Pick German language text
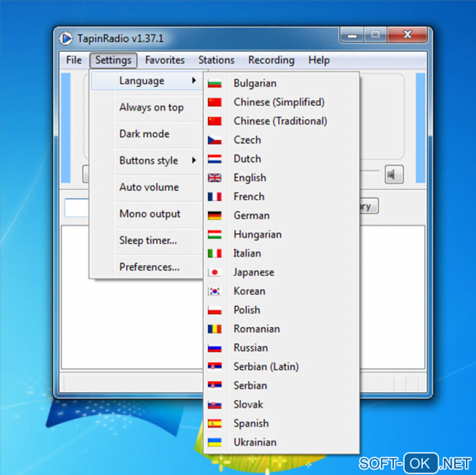 coord(252,215)
